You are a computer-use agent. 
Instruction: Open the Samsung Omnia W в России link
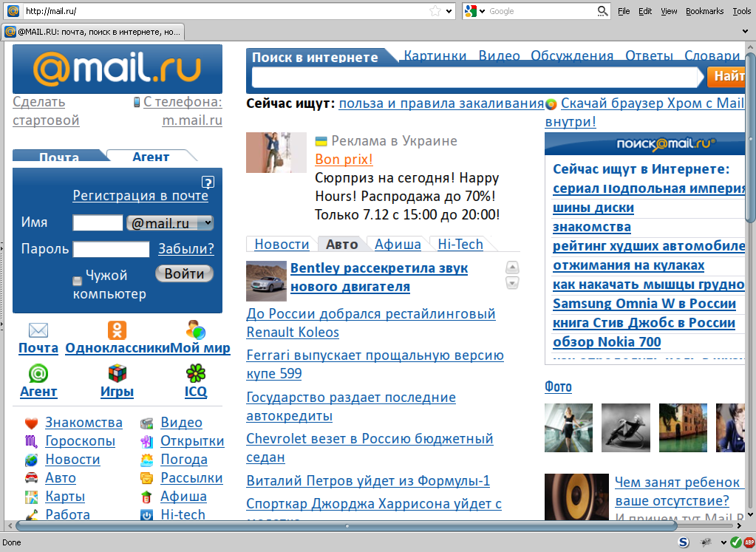pos(644,304)
